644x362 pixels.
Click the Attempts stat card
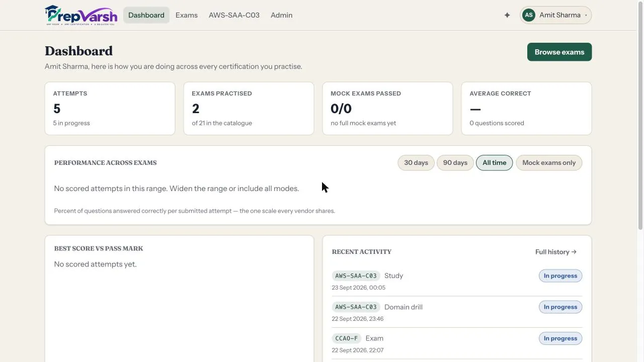pyautogui.click(x=110, y=109)
